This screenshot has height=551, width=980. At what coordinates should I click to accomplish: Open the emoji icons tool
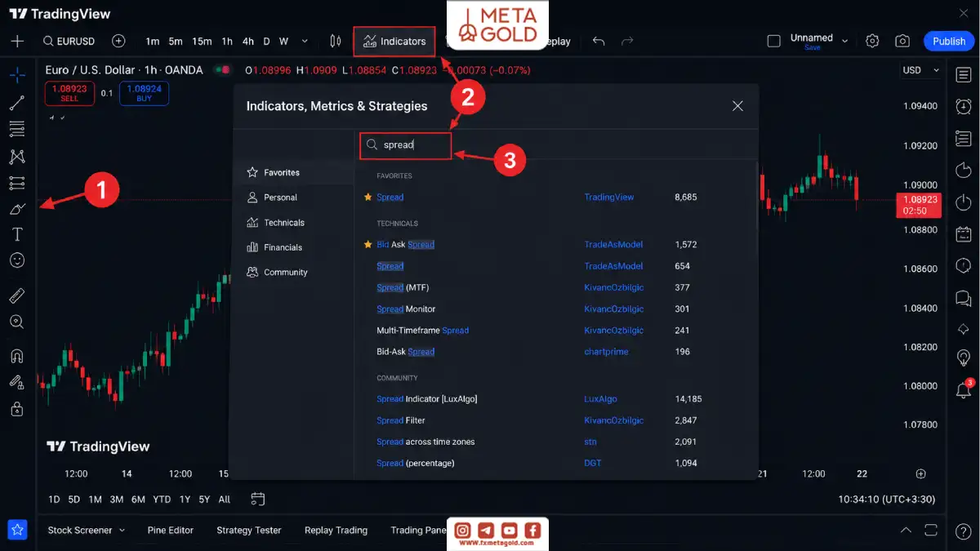click(17, 260)
